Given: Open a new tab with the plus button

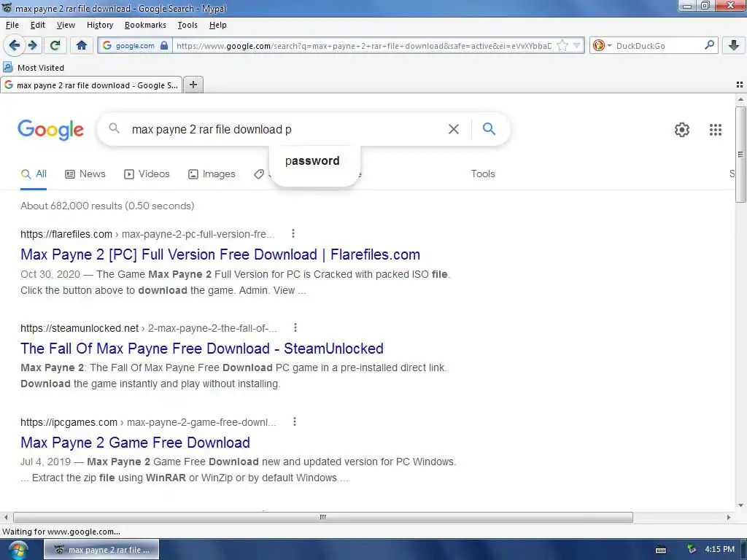Looking at the screenshot, I should (x=193, y=85).
